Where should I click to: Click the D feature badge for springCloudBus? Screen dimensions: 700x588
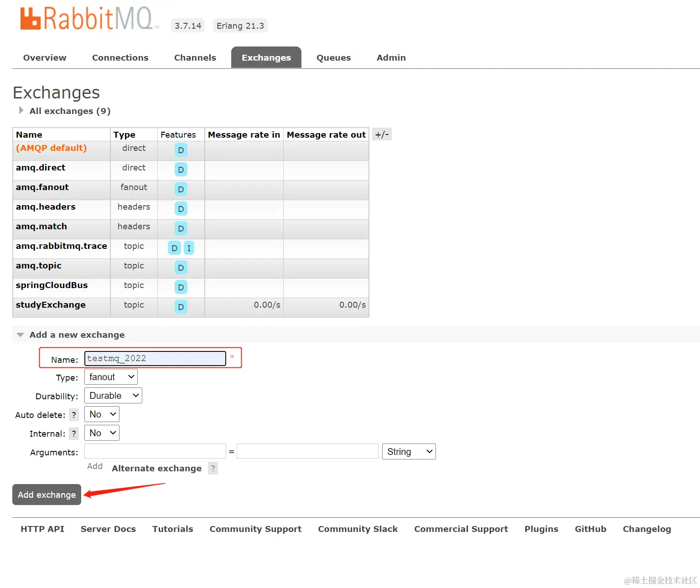[x=181, y=287]
